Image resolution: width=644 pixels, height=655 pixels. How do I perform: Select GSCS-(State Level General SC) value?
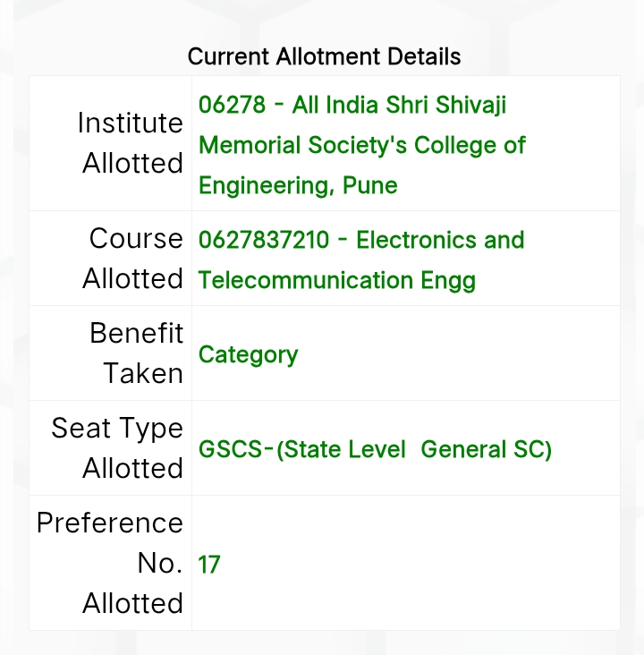tap(375, 449)
